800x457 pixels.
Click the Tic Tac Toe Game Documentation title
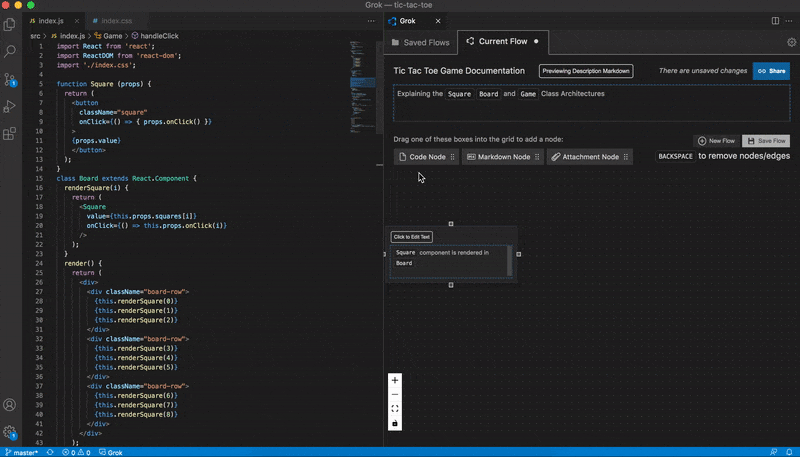click(459, 71)
